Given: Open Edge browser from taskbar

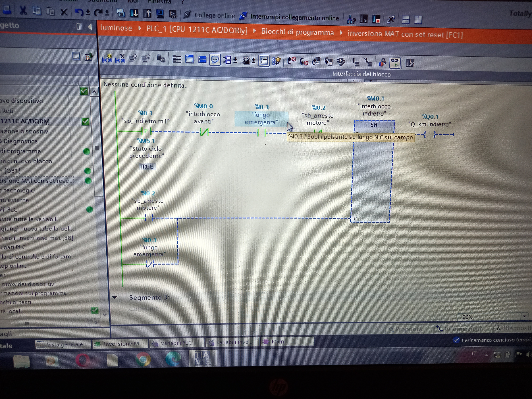Looking at the screenshot, I should [x=173, y=359].
